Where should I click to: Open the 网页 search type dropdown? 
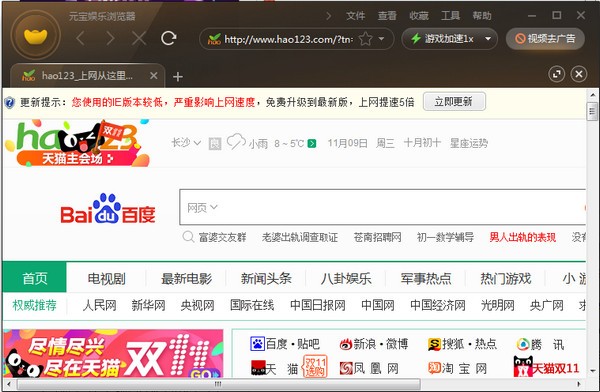coord(202,207)
